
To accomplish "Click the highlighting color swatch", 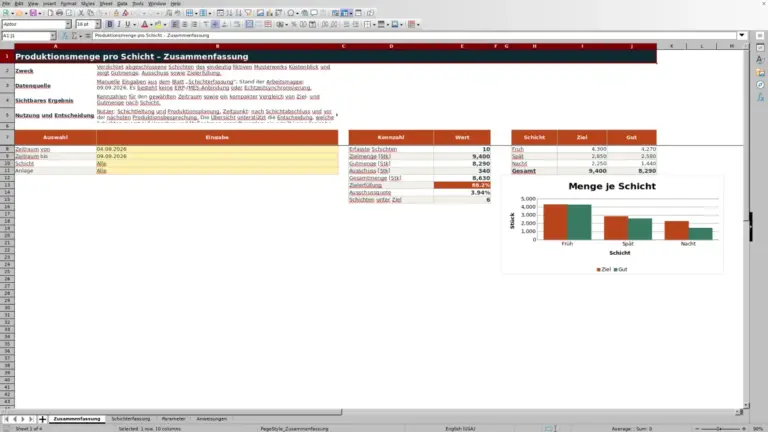I will (158, 24).
